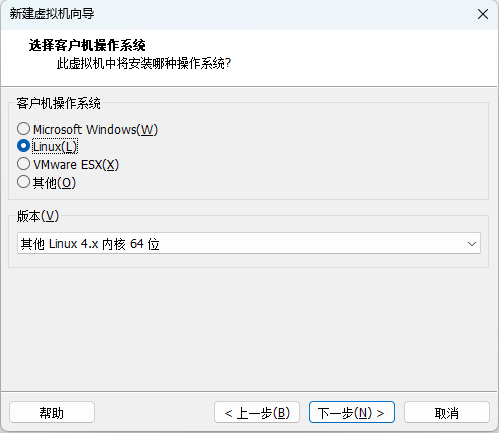The height and width of the screenshot is (433, 499).
Task: Click the Microsoft Windows(W) label text
Action: [95, 129]
